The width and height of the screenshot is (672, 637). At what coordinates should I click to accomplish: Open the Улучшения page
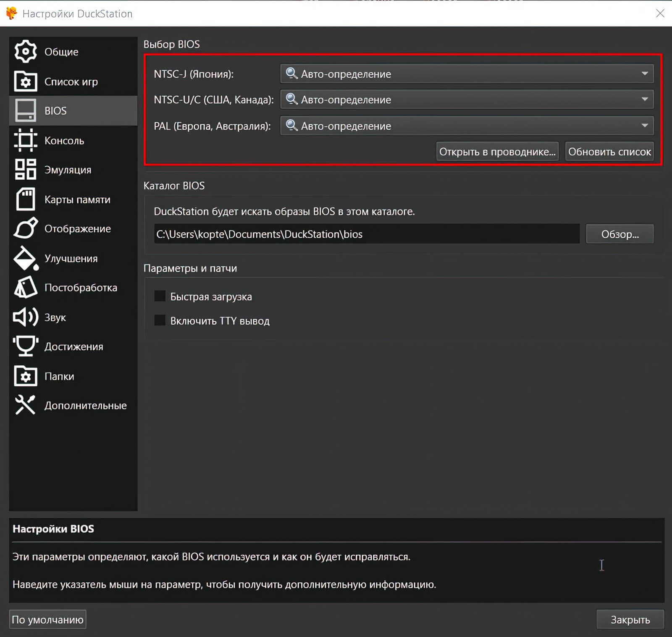[73, 258]
